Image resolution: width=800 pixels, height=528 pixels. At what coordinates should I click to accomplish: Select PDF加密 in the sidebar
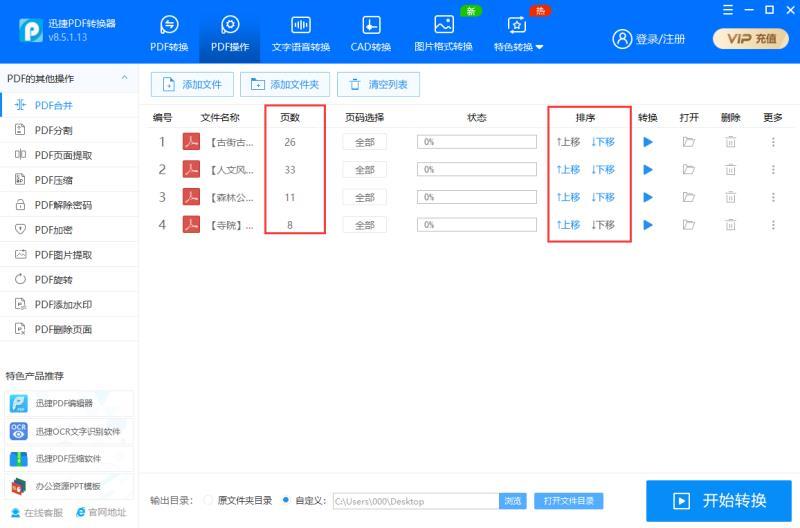pos(69,230)
